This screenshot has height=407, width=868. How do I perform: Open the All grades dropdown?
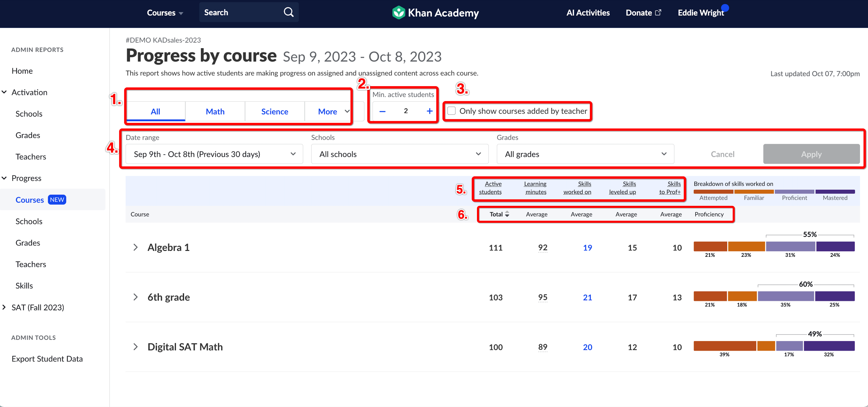coord(585,154)
